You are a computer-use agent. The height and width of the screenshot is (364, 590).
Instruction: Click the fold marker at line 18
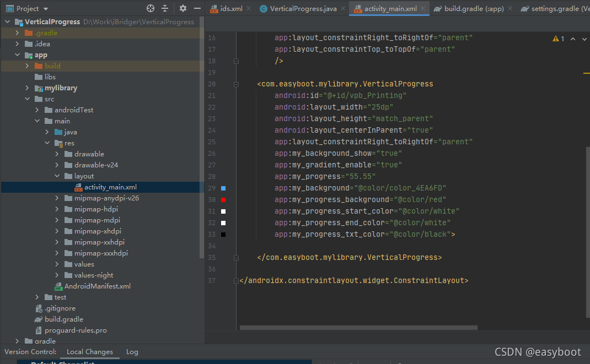pos(237,61)
